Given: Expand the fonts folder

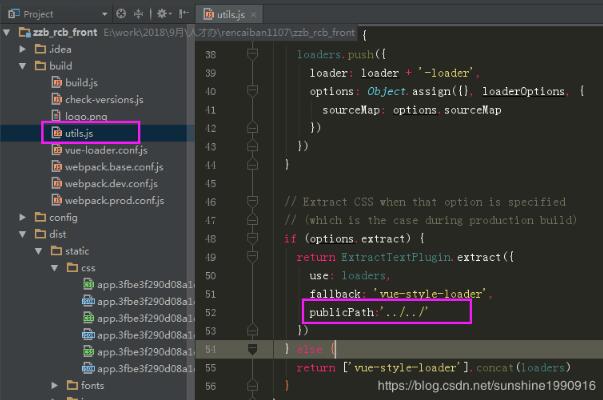Looking at the screenshot, I should (57, 385).
